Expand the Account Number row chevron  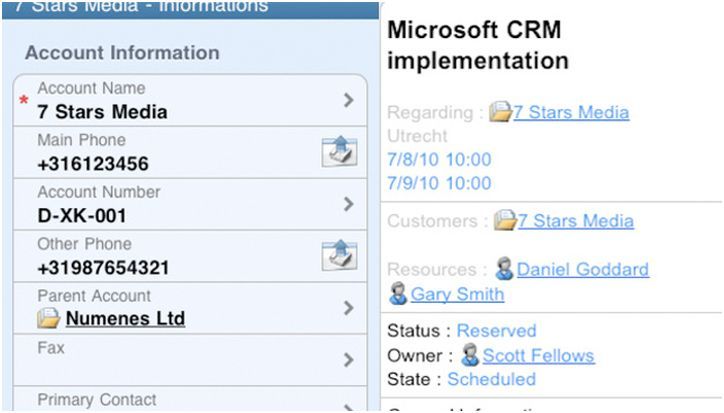[348, 204]
